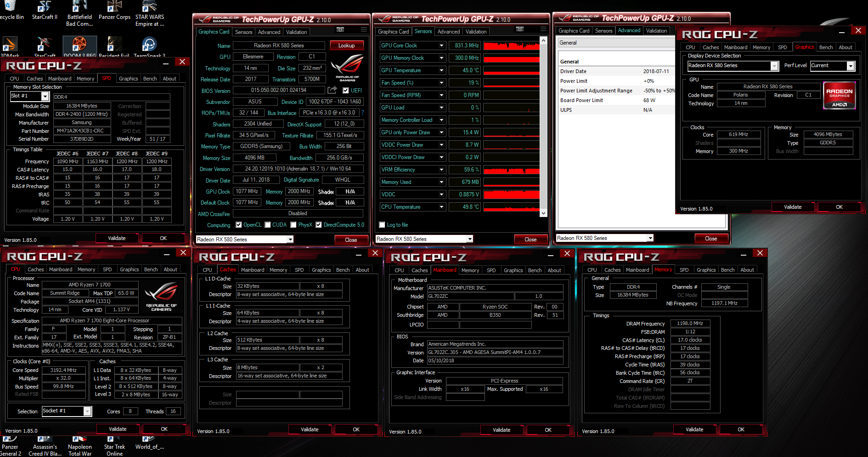Enable the Log to file checkbox
This screenshot has width=868, height=457.
pyautogui.click(x=382, y=225)
